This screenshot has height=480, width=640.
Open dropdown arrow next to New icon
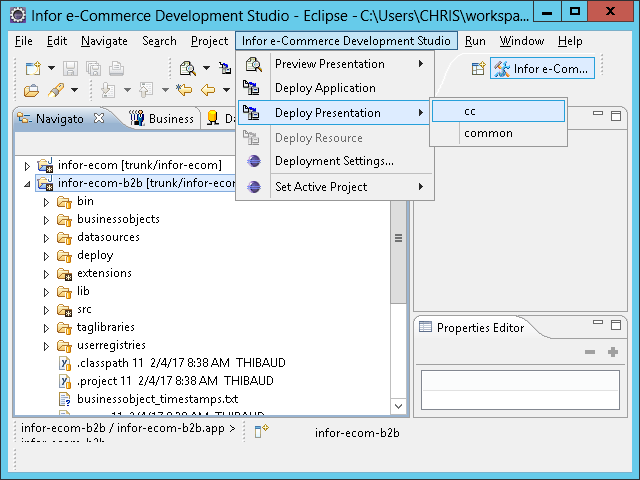[50, 68]
